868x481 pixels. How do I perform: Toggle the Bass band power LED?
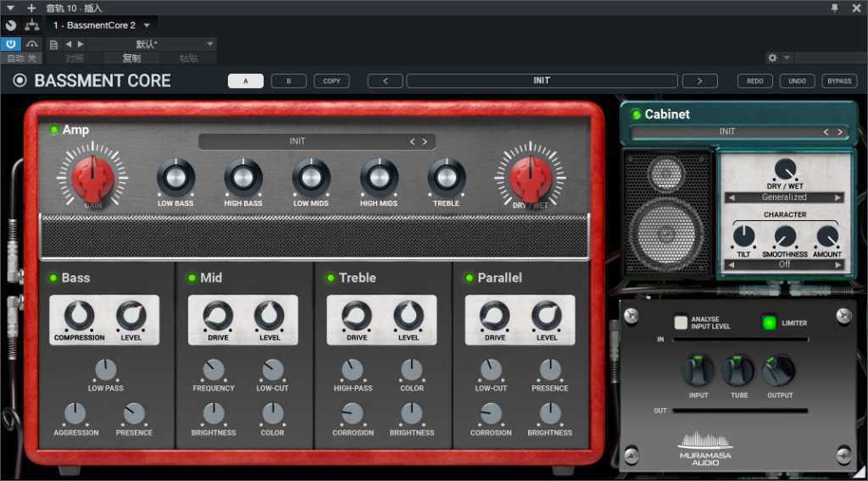coord(53,278)
